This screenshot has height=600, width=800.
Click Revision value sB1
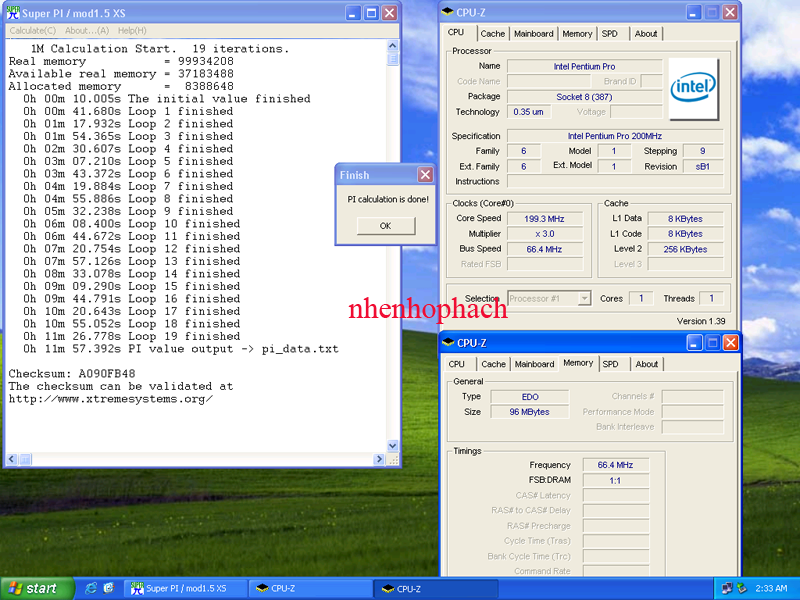pos(703,166)
